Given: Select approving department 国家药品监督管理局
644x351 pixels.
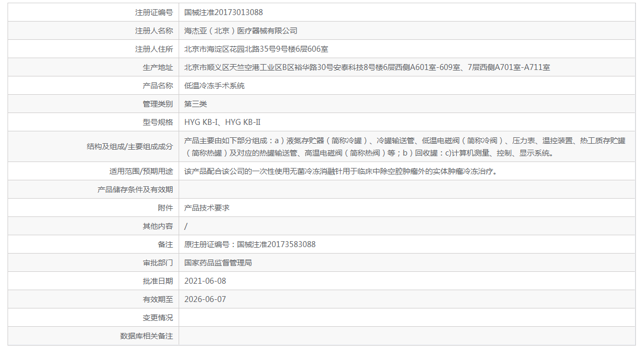Looking at the screenshot, I should [218, 263].
